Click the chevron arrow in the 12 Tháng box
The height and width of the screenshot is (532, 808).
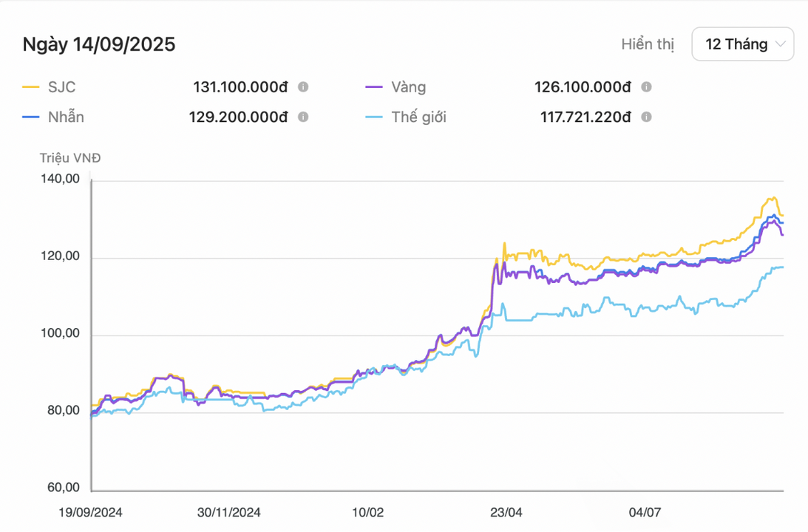[x=780, y=44]
